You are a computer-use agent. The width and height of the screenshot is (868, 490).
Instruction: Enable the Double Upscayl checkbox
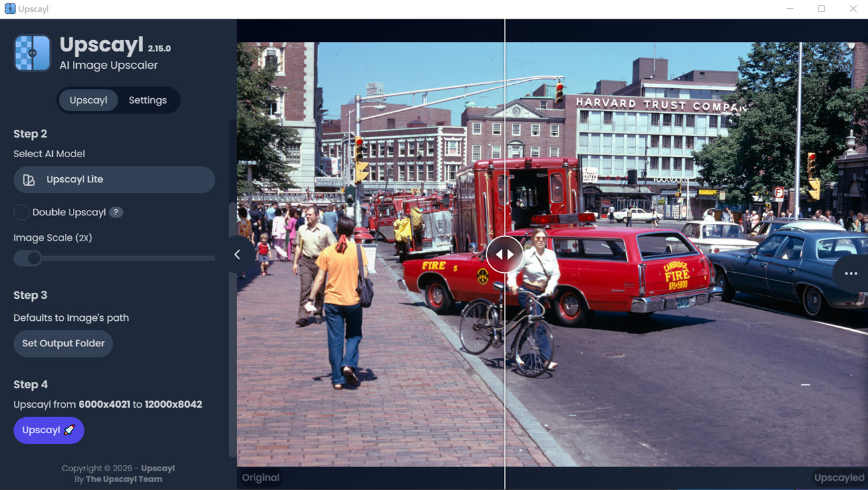[21, 212]
